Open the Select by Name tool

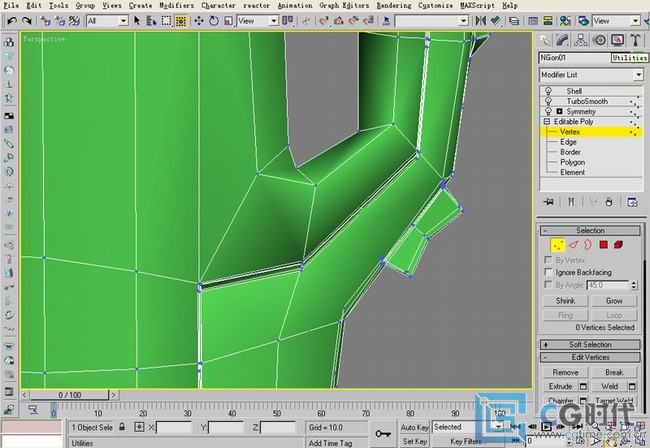pyautogui.click(x=151, y=21)
